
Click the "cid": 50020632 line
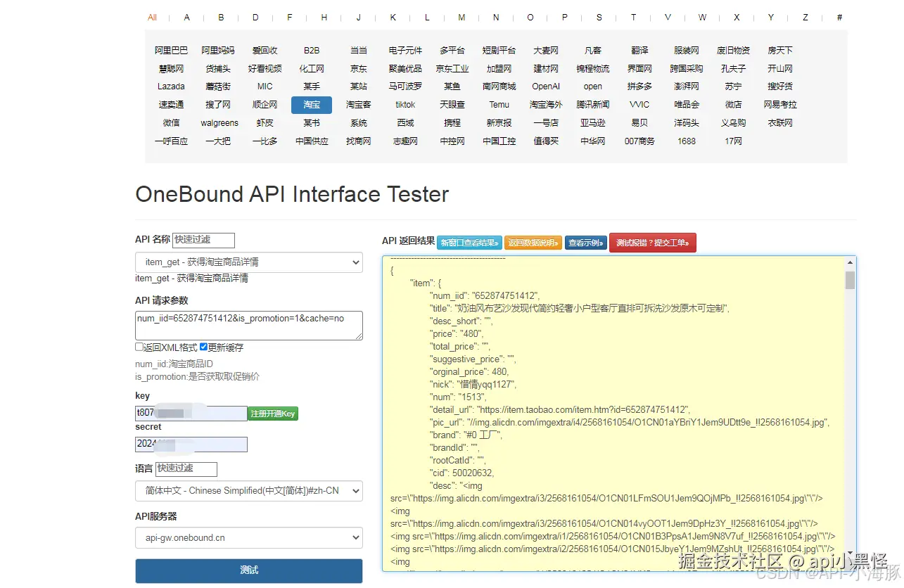(461, 473)
